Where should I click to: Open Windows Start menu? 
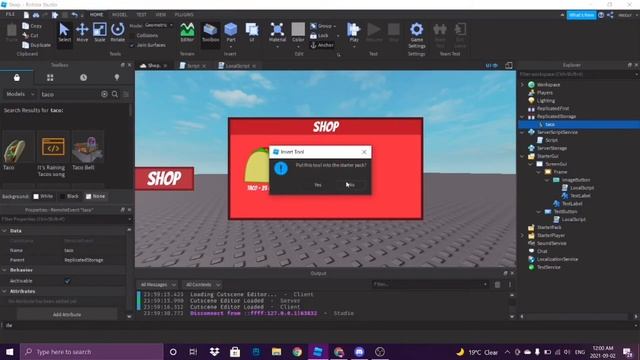coord(10,351)
